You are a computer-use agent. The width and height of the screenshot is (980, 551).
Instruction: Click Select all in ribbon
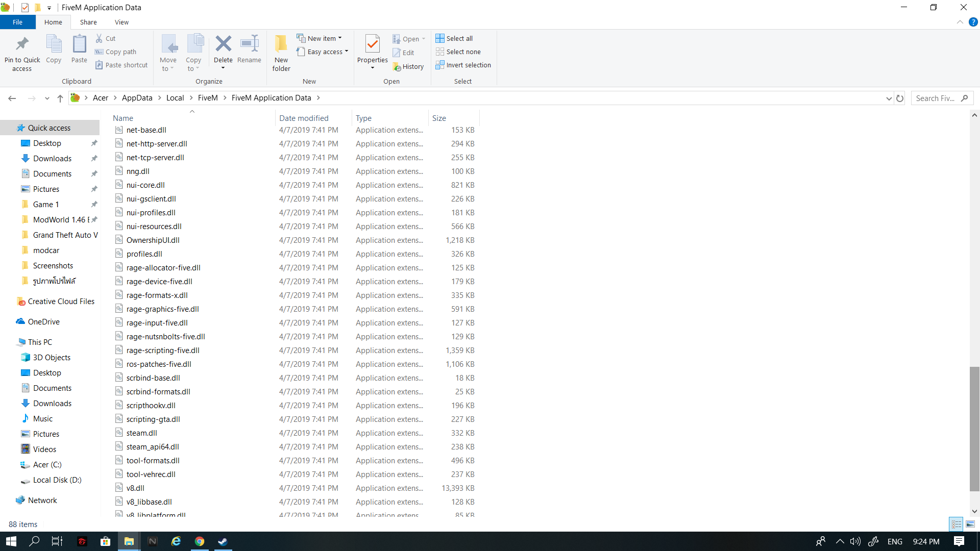(x=454, y=38)
